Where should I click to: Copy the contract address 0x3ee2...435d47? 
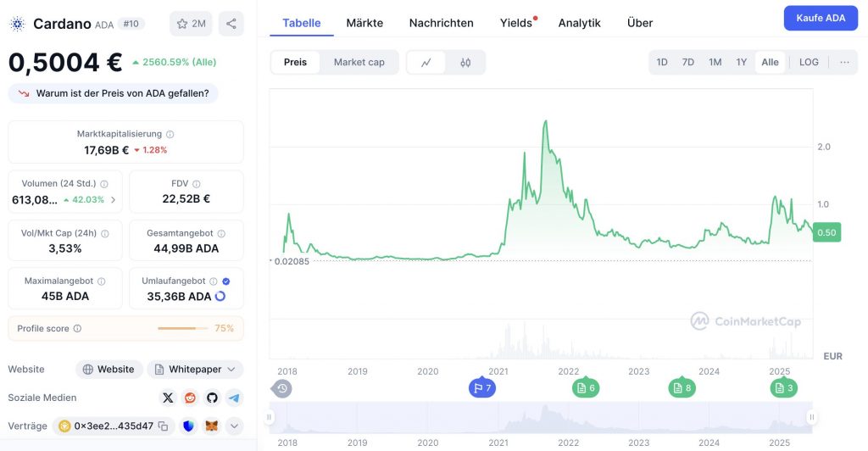pyautogui.click(x=164, y=426)
